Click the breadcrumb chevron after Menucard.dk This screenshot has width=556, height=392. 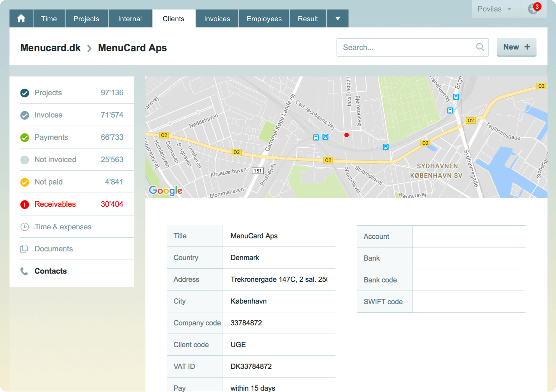click(x=89, y=48)
